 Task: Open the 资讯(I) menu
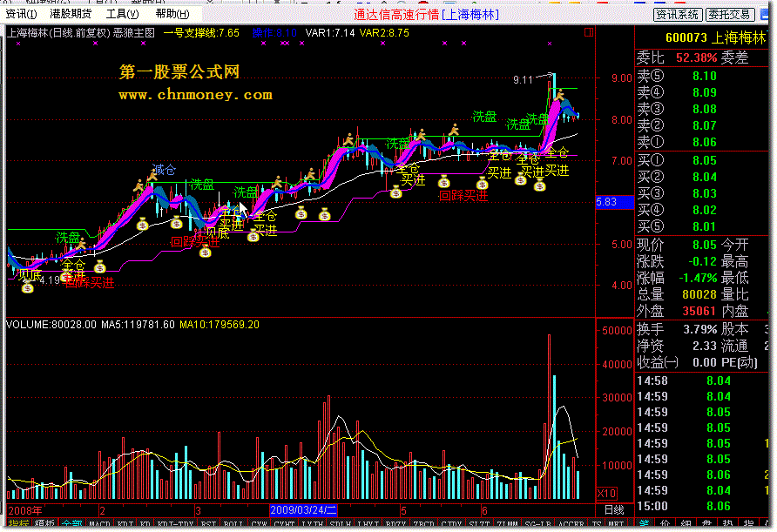point(21,14)
